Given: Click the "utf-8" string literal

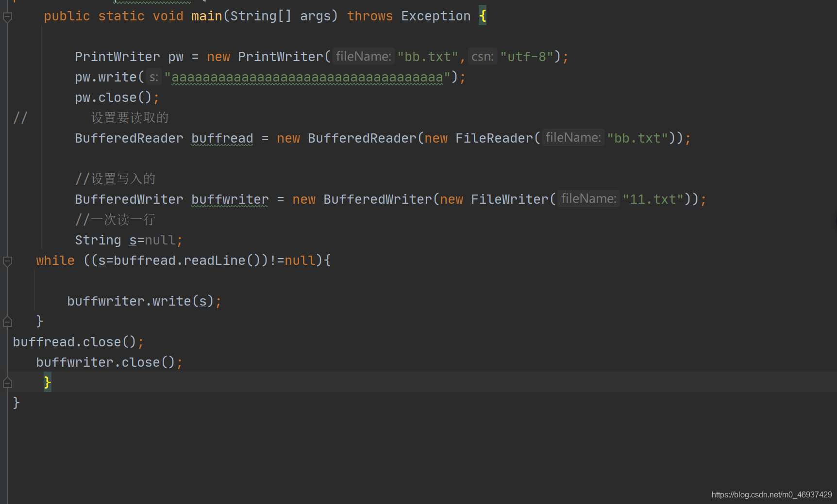Looking at the screenshot, I should [x=527, y=57].
